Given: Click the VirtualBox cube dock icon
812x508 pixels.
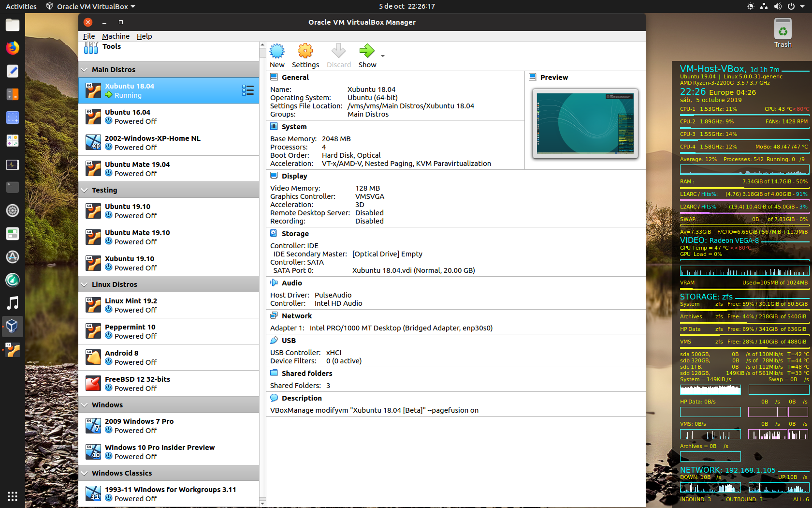Looking at the screenshot, I should tap(13, 326).
